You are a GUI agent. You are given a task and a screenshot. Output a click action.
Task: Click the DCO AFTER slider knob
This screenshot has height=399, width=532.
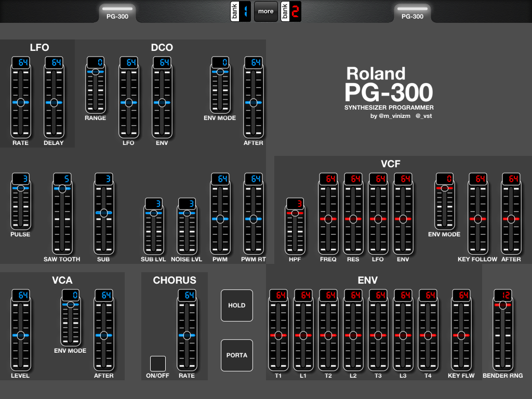(254, 102)
